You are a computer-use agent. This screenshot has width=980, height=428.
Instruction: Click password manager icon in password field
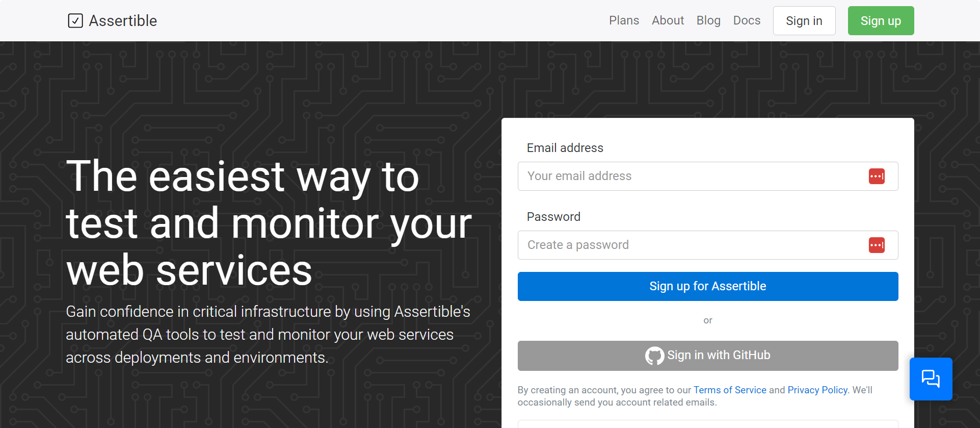[877, 245]
